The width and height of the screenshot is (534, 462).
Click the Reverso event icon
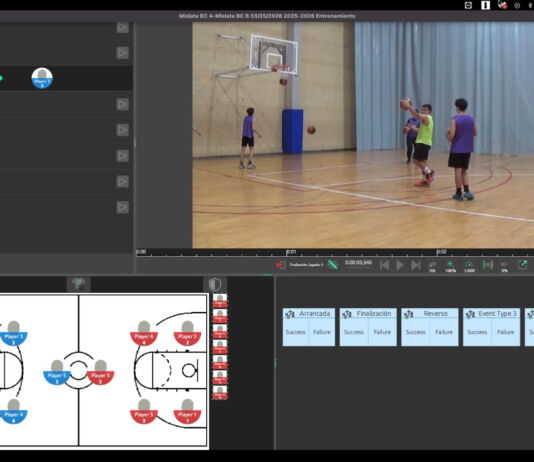(x=408, y=314)
